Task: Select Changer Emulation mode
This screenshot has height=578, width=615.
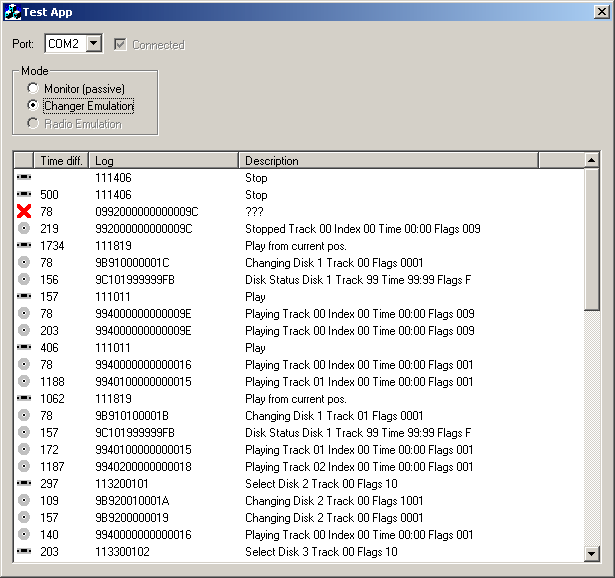Action: click(x=33, y=106)
